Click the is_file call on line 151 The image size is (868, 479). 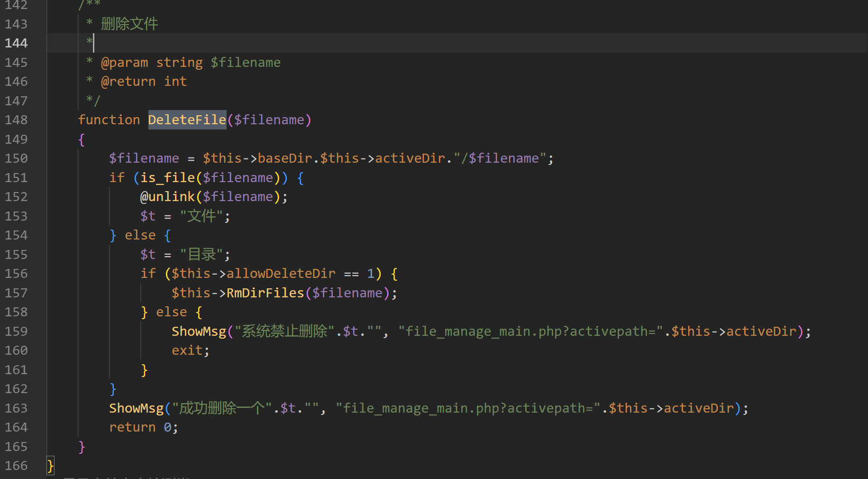click(168, 178)
